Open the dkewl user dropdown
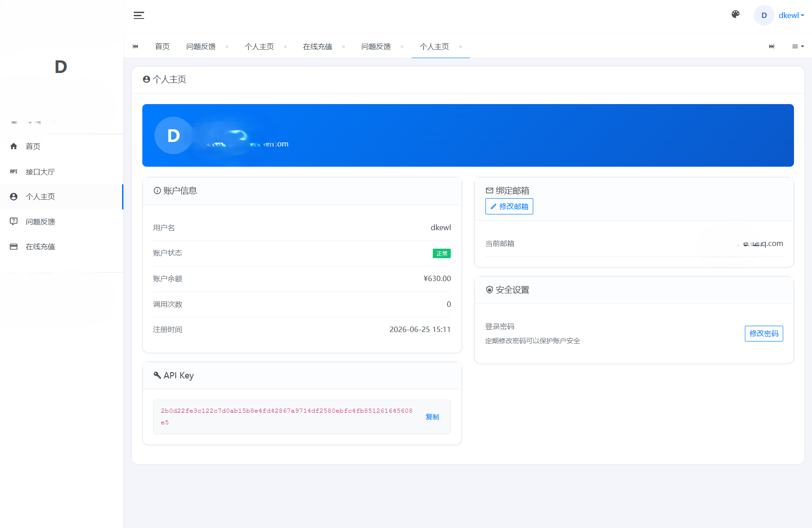 [791, 15]
